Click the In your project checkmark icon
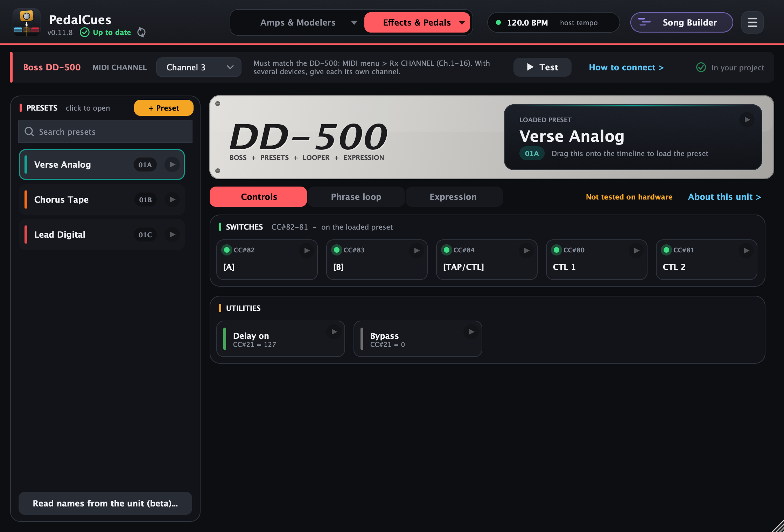 [701, 67]
